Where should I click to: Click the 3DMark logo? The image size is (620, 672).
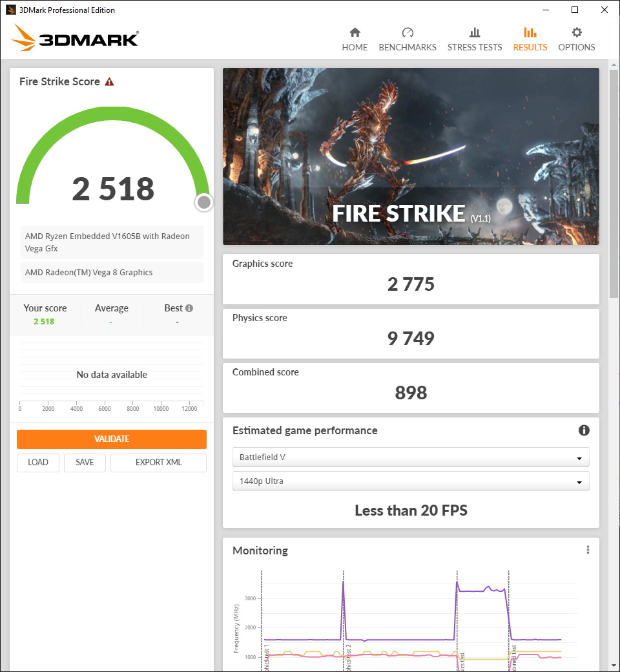click(x=74, y=37)
